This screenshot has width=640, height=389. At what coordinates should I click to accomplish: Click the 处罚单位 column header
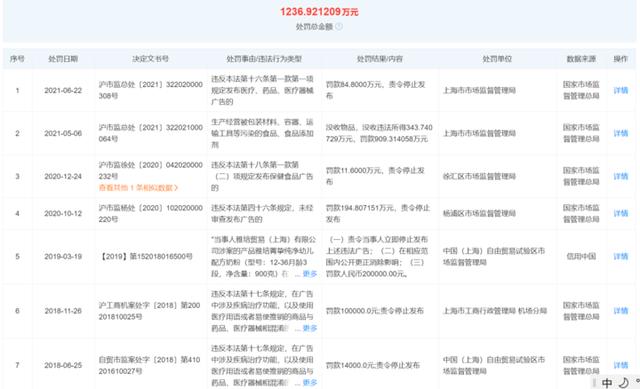(x=497, y=59)
